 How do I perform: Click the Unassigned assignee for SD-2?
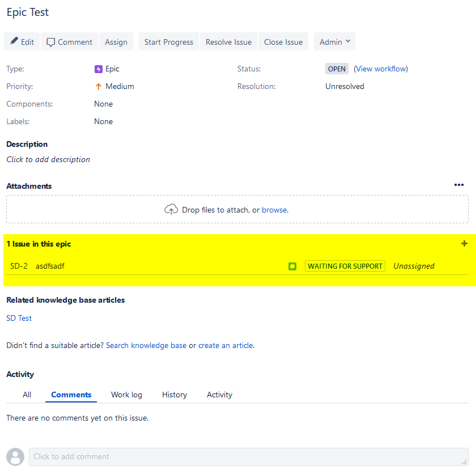point(414,266)
